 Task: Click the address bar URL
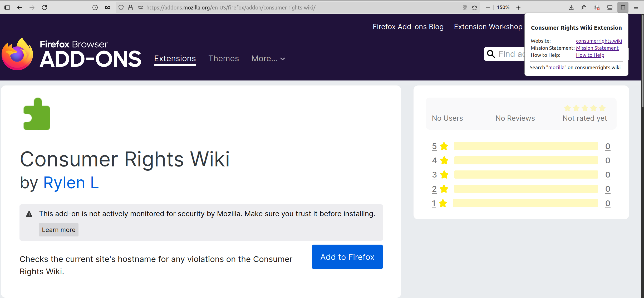point(231,7)
